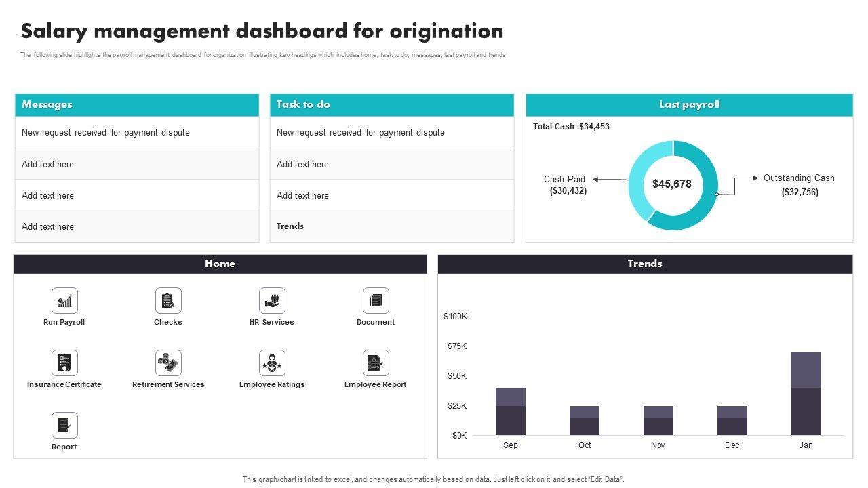The width and height of the screenshot is (868, 488).
Task: Select the Cash Paid label
Action: click(x=564, y=180)
